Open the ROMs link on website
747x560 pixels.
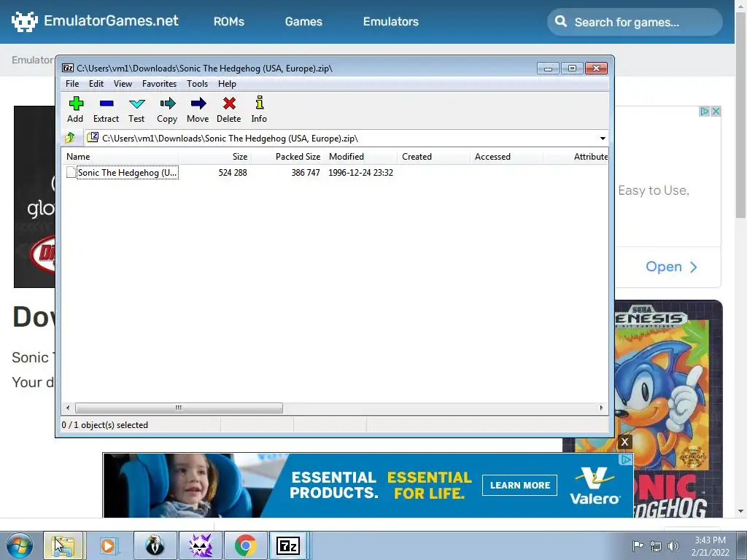(228, 21)
